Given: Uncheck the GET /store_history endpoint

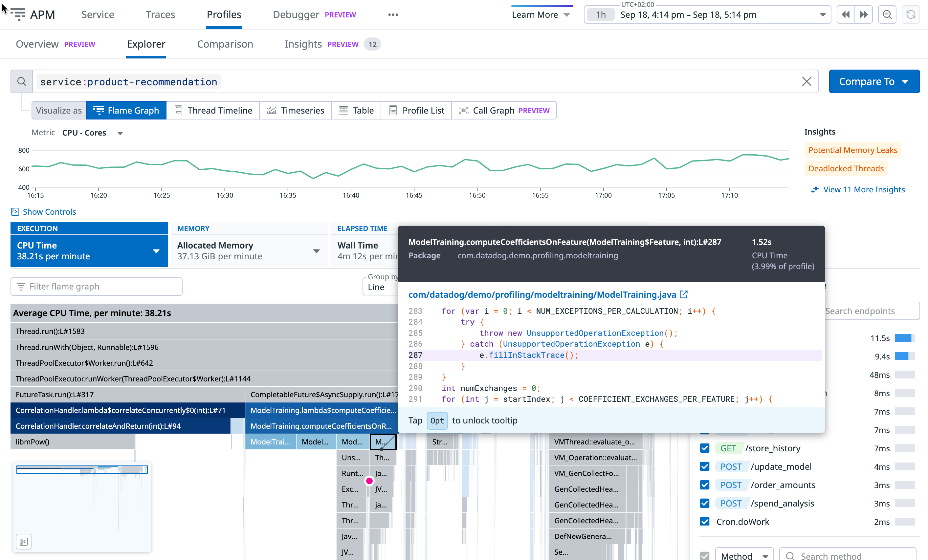Looking at the screenshot, I should pos(705,448).
